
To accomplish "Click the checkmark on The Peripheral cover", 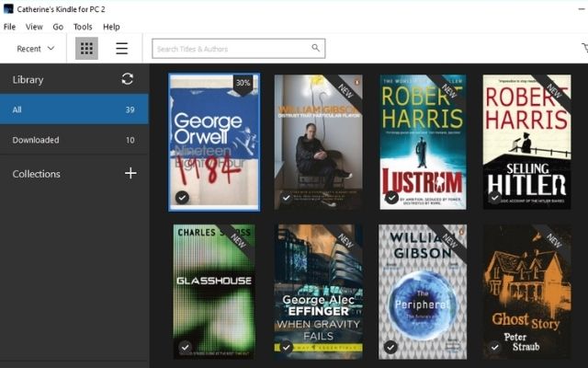I will [x=391, y=347].
